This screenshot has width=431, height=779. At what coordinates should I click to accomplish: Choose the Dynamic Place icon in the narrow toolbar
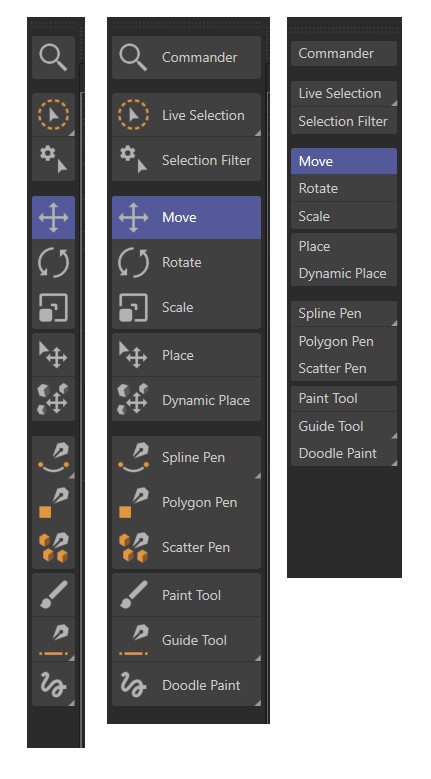pos(54,399)
